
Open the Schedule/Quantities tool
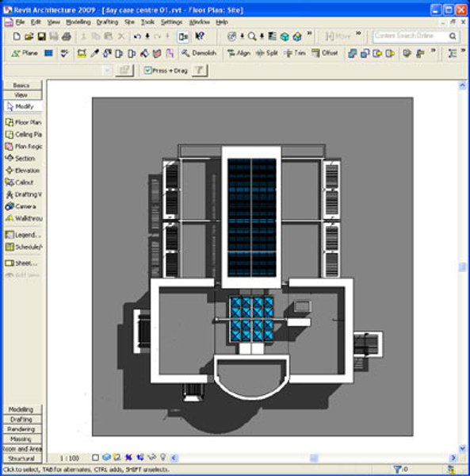point(23,247)
